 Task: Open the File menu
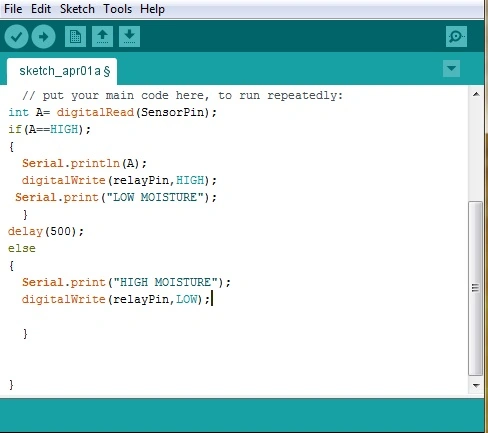[x=13, y=9]
